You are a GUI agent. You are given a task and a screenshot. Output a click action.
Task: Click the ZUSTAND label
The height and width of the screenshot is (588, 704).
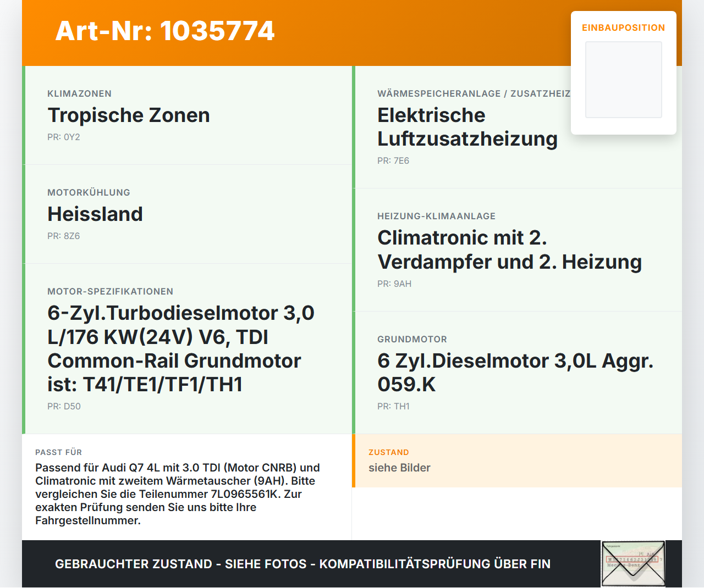[x=388, y=452]
